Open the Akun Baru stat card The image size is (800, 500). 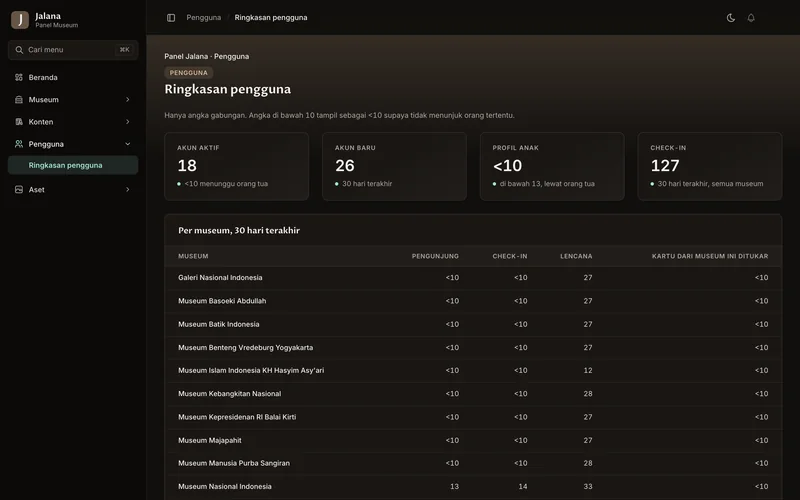pyautogui.click(x=394, y=166)
